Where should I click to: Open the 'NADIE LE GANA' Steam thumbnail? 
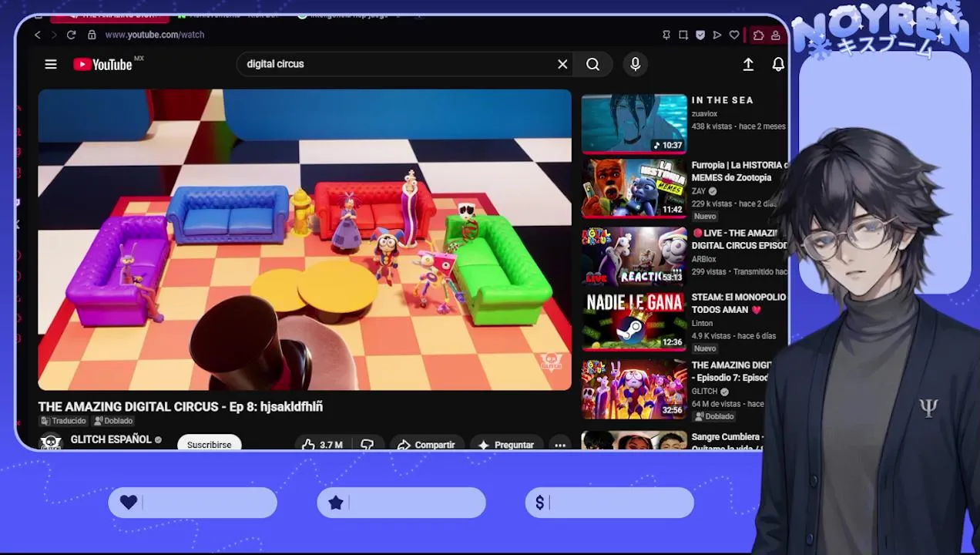634,321
